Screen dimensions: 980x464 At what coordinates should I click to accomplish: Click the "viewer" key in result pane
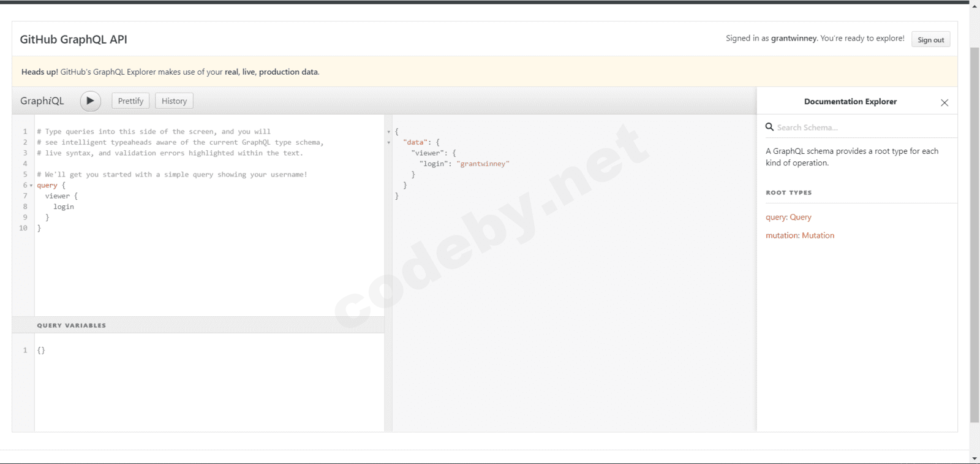tap(428, 153)
